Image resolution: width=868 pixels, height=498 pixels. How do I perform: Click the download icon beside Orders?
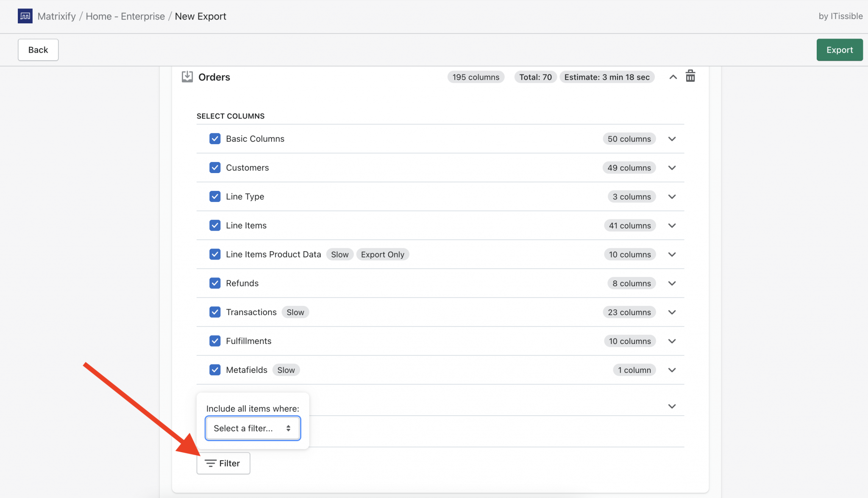pos(186,76)
